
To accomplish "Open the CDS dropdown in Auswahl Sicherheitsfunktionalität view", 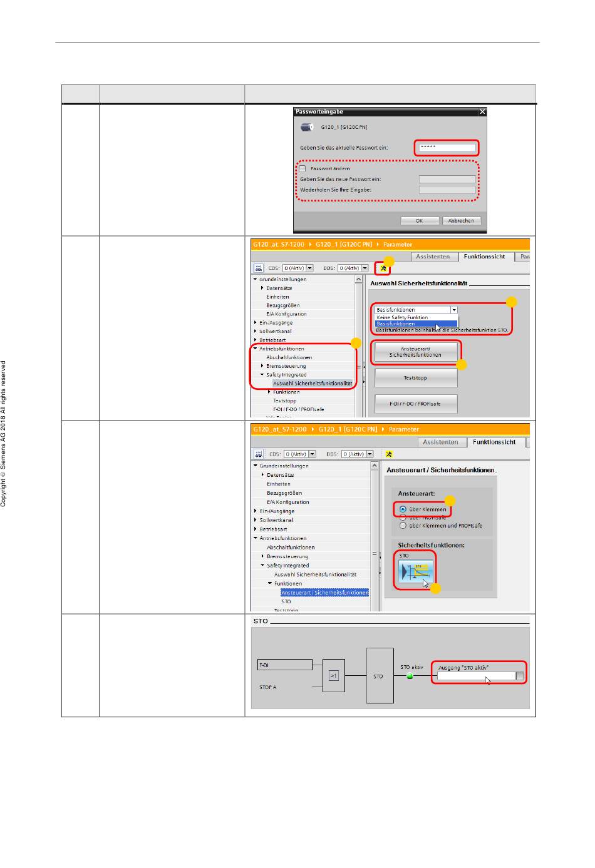I will click(309, 268).
